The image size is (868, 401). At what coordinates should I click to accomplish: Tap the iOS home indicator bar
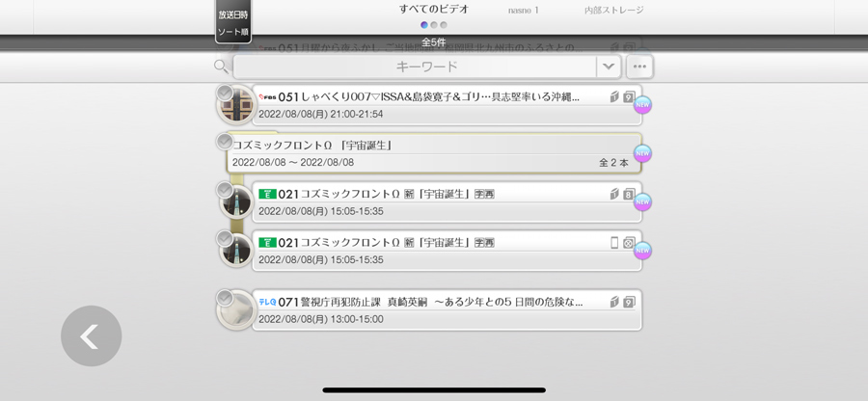tap(434, 390)
